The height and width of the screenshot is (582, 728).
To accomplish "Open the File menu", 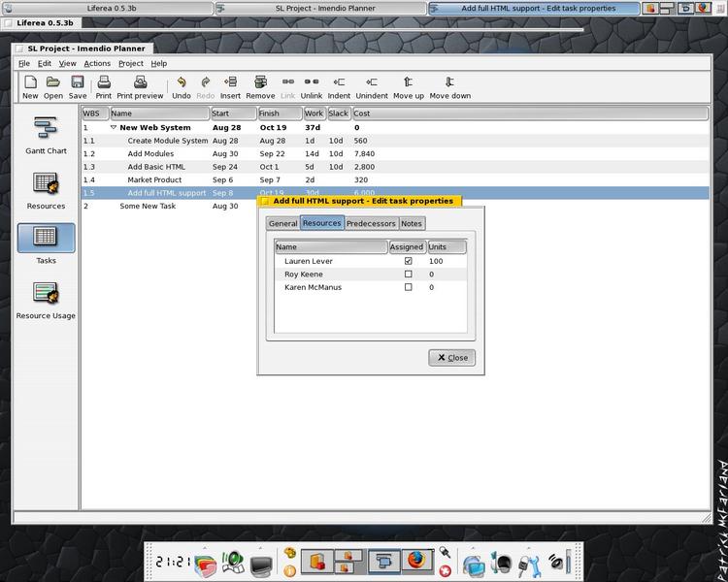I will (x=24, y=64).
